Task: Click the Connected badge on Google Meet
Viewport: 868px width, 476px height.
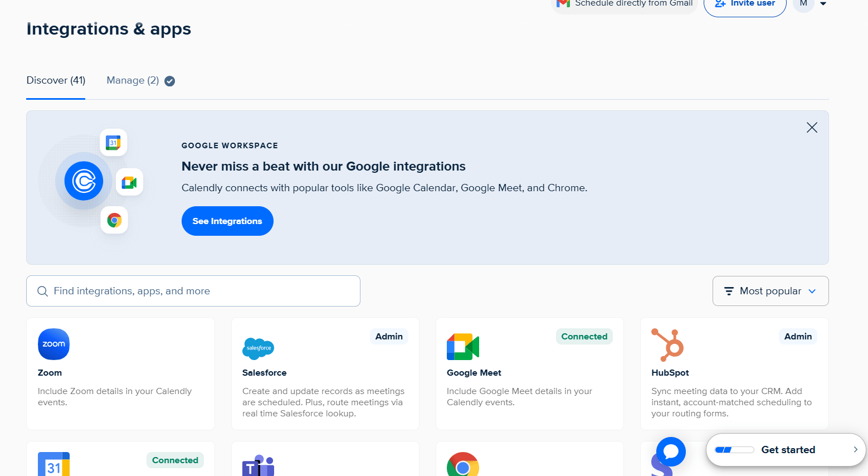Action: coord(584,336)
